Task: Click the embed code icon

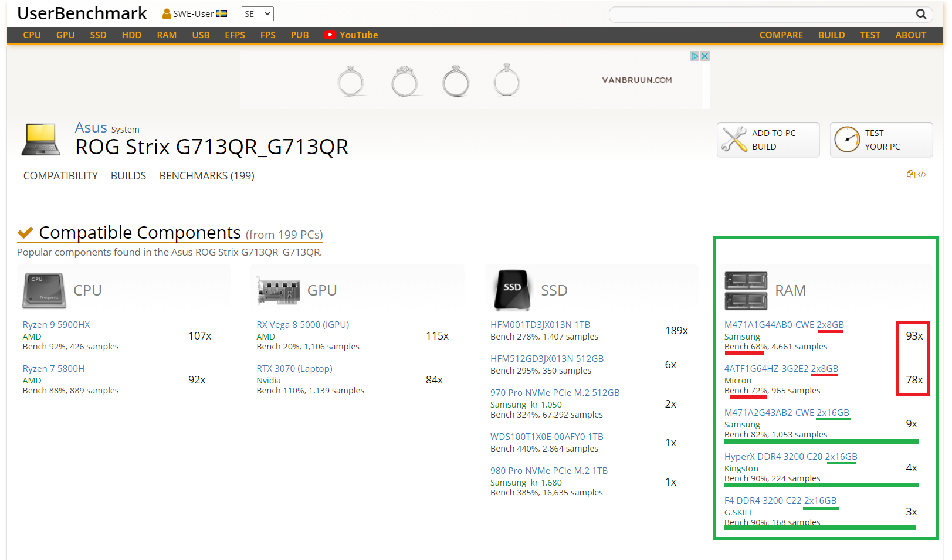Action: coord(922,174)
